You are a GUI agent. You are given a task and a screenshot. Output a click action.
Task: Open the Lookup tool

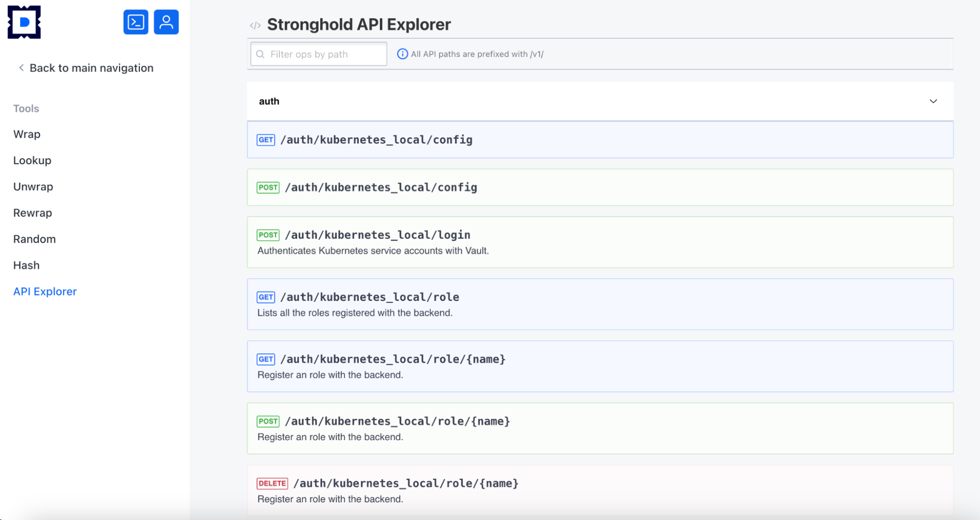32,160
